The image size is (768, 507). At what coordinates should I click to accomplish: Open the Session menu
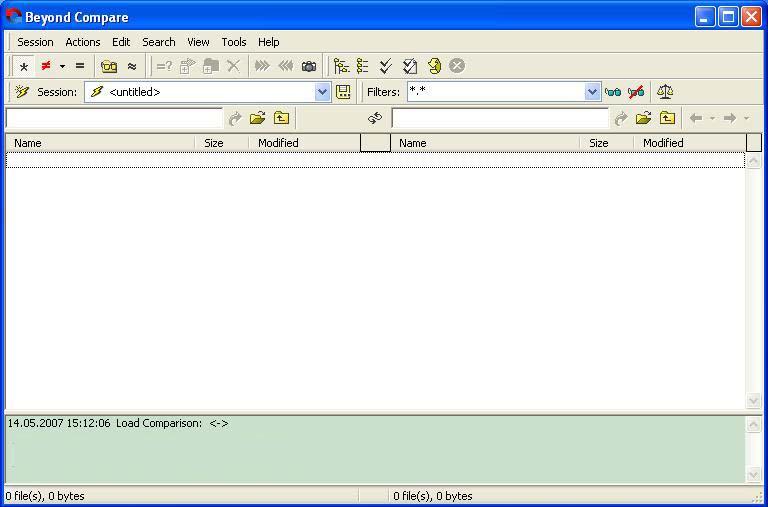click(35, 42)
